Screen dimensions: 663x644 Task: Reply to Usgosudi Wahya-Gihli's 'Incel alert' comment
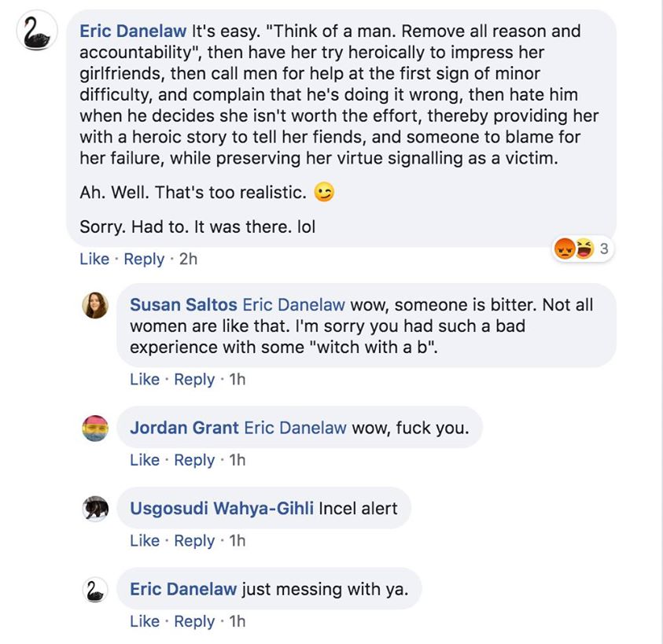pos(194,540)
